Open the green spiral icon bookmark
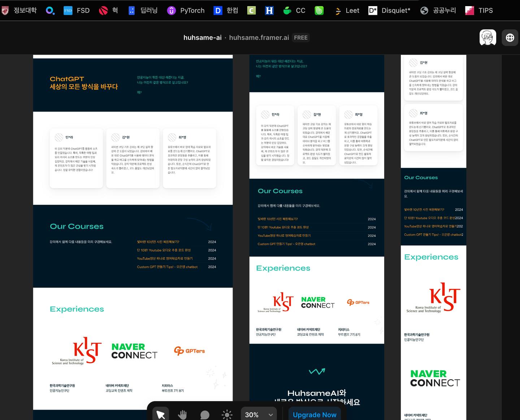The width and height of the screenshot is (520, 420). [319, 10]
